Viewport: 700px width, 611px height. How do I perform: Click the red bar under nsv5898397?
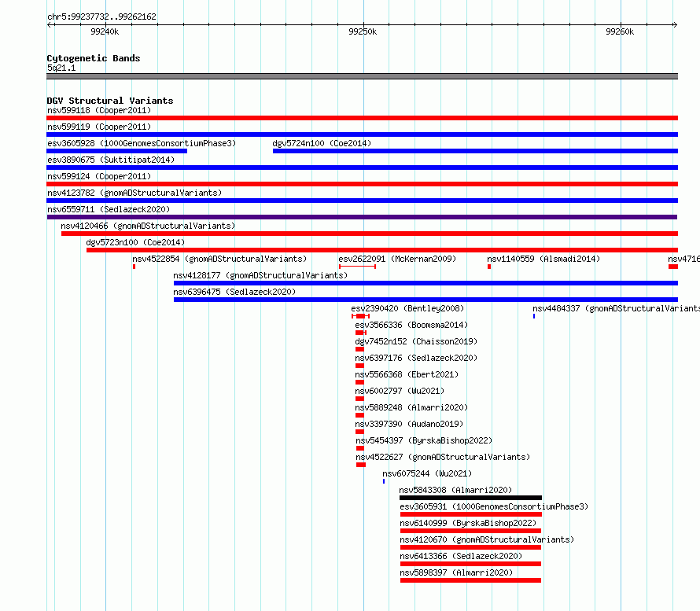(x=470, y=580)
